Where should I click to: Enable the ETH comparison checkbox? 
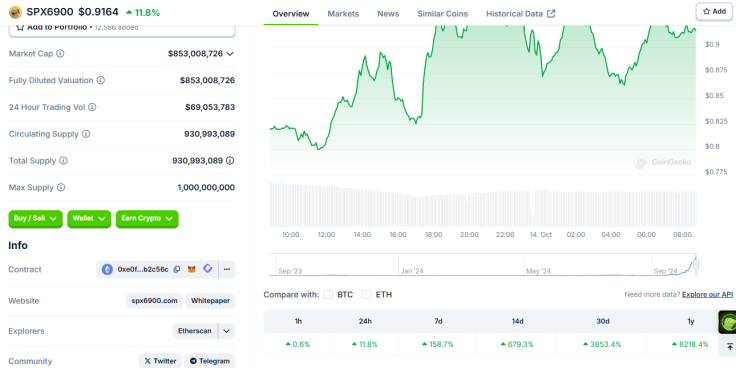coord(367,295)
